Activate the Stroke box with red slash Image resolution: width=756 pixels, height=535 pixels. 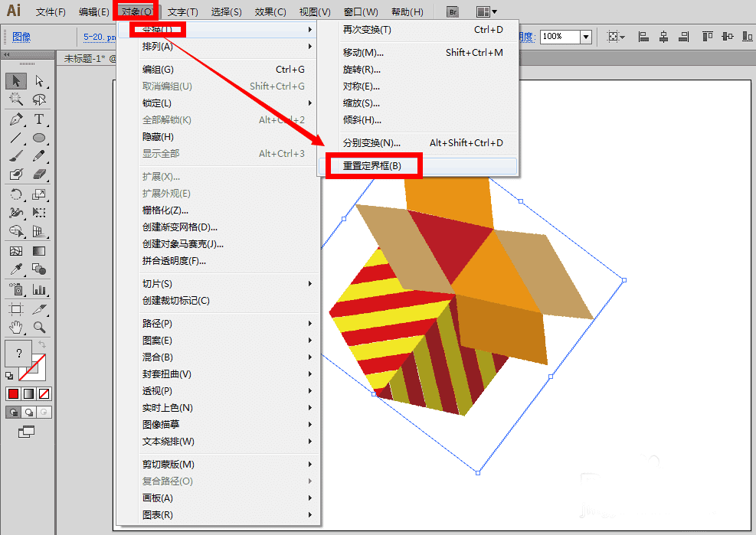point(32,367)
